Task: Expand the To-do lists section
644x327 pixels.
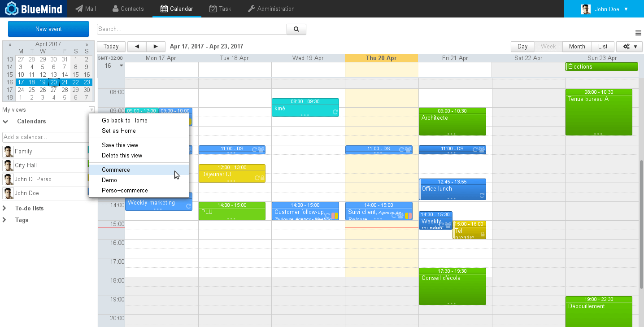Action: 5,208
